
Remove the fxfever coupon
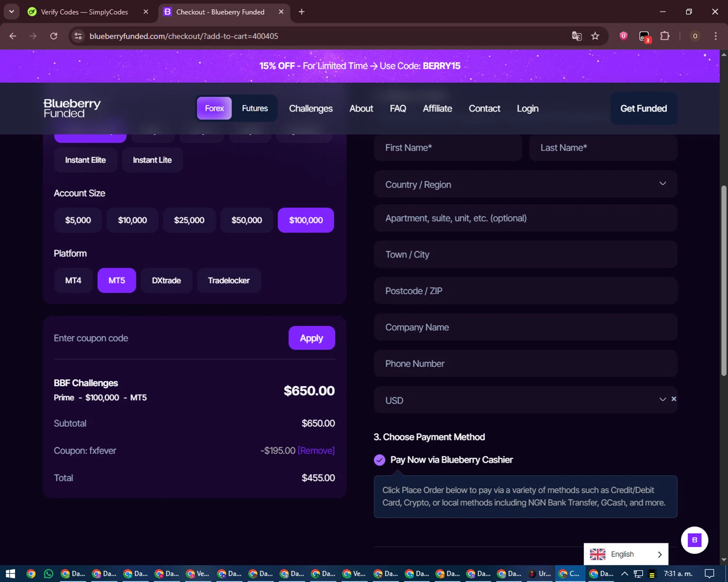(x=316, y=451)
